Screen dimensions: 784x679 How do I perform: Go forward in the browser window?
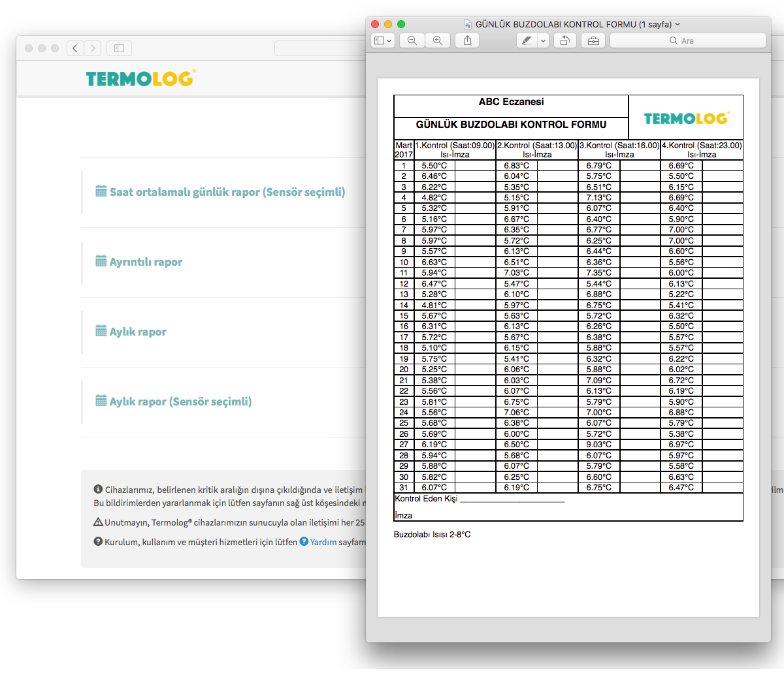pyautogui.click(x=93, y=48)
